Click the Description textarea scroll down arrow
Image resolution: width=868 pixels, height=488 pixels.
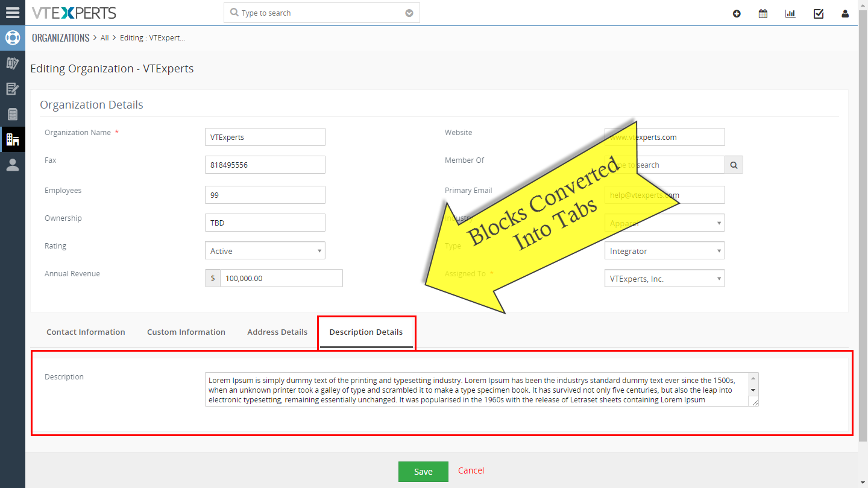[753, 390]
